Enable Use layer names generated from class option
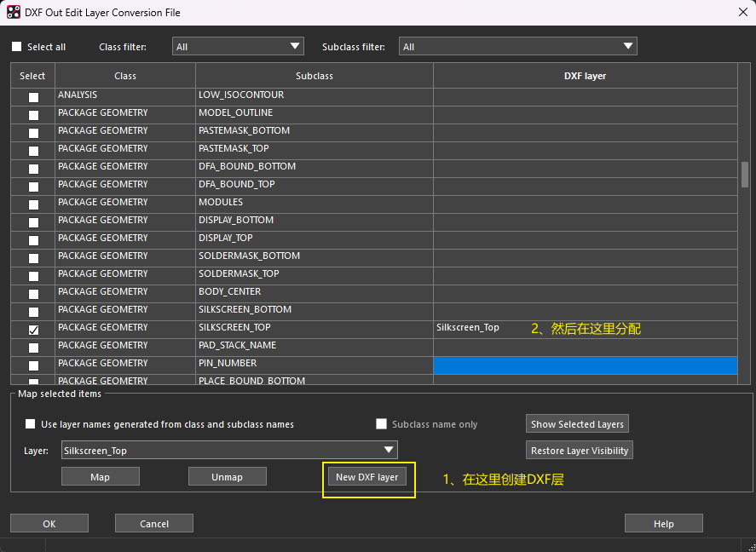This screenshot has height=552, width=756. [31, 424]
